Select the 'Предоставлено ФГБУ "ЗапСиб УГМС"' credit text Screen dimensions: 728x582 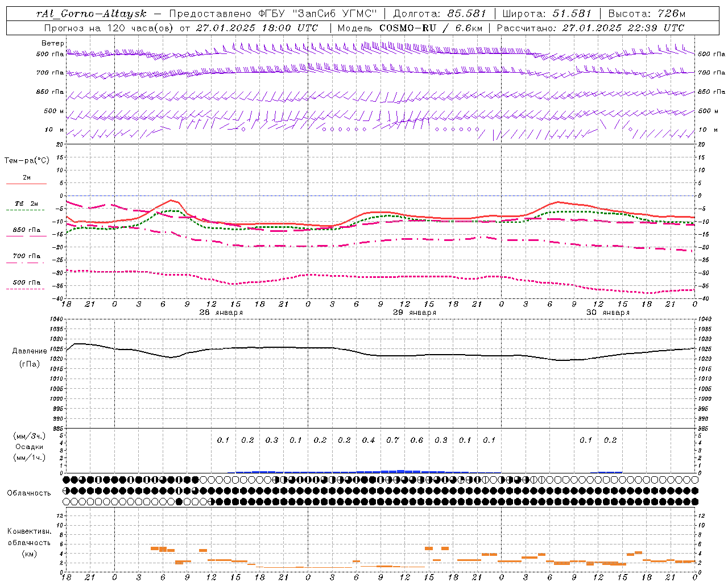(x=273, y=13)
